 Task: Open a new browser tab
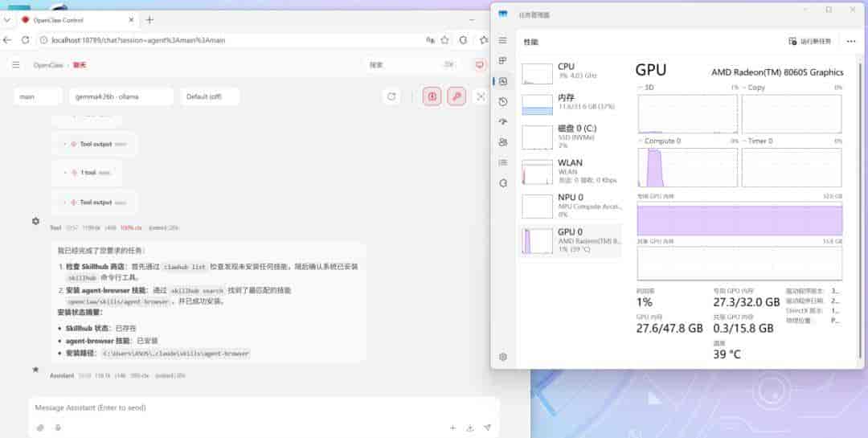149,20
